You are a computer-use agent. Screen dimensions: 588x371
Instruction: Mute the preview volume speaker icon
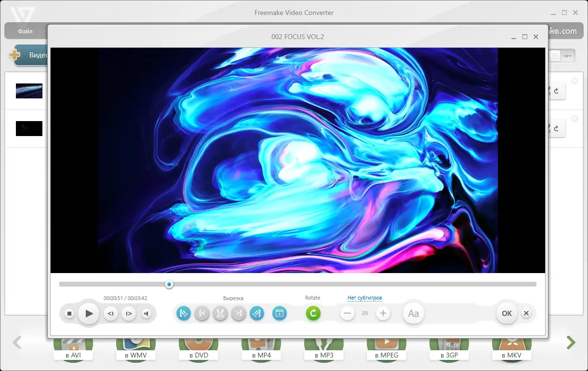147,314
